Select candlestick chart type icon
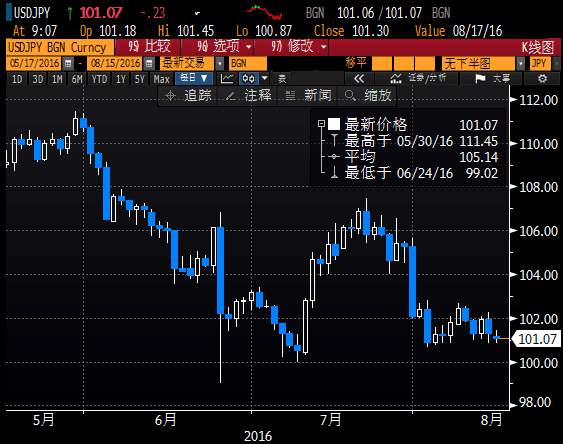The height and width of the screenshot is (444, 563). (x=249, y=79)
